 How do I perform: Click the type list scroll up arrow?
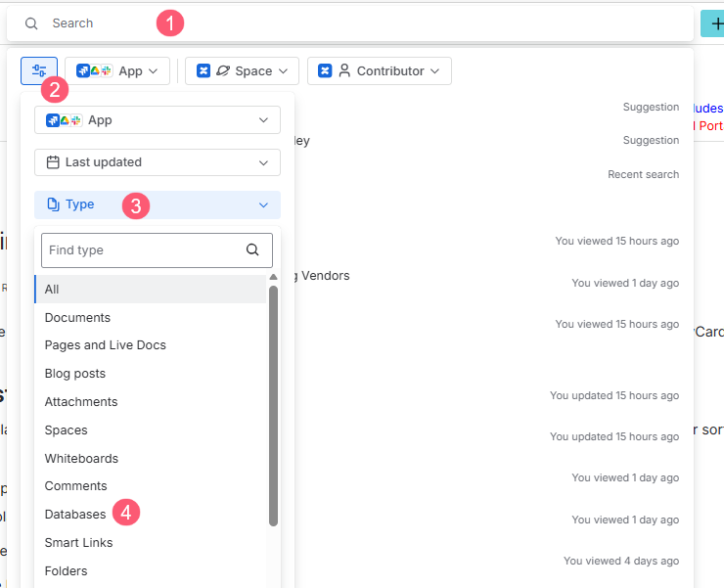[x=273, y=277]
